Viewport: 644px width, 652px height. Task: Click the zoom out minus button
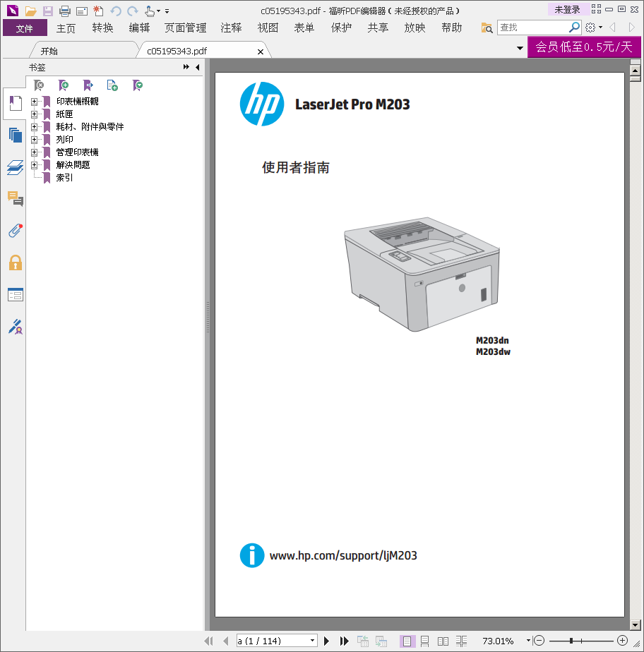coord(539,641)
